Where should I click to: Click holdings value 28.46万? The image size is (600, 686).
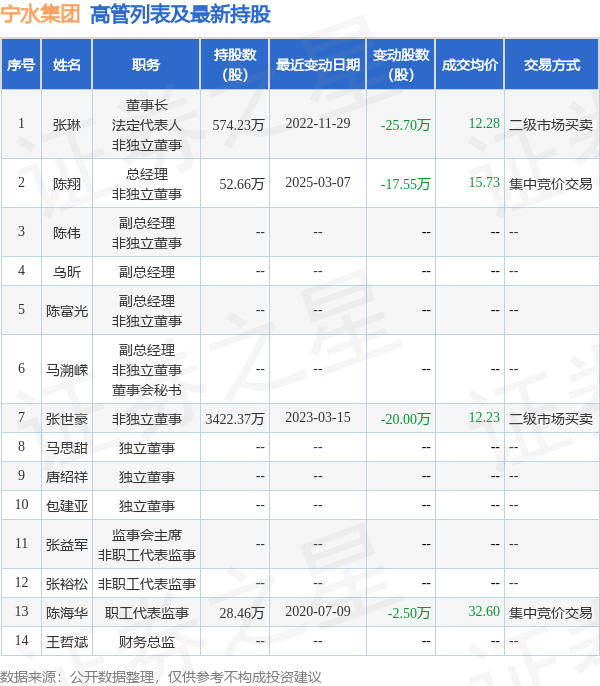click(242, 613)
